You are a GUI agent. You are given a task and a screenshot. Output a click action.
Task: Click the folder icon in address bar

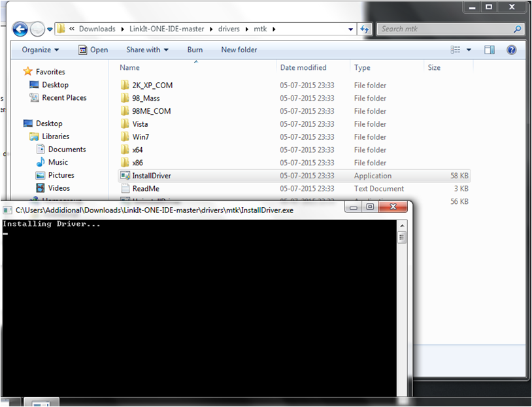[x=61, y=29]
